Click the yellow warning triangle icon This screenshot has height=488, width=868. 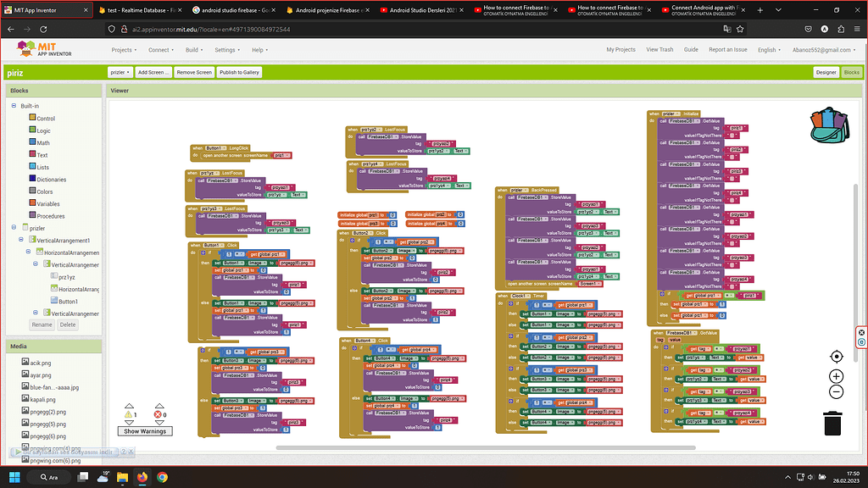129,415
